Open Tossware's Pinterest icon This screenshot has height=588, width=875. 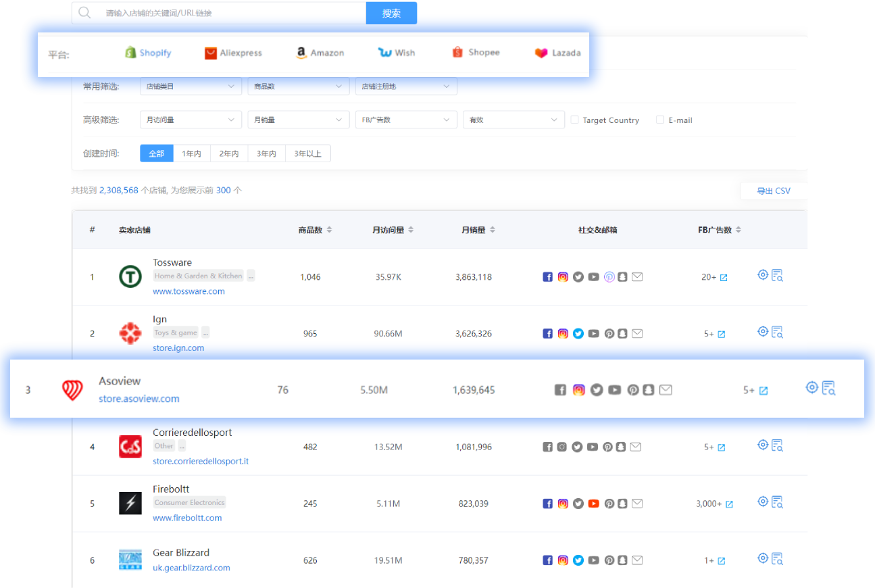pos(609,277)
